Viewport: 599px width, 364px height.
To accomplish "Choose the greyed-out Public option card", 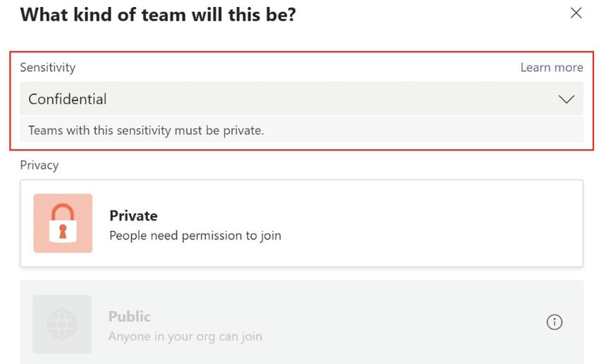I will pyautogui.click(x=302, y=322).
